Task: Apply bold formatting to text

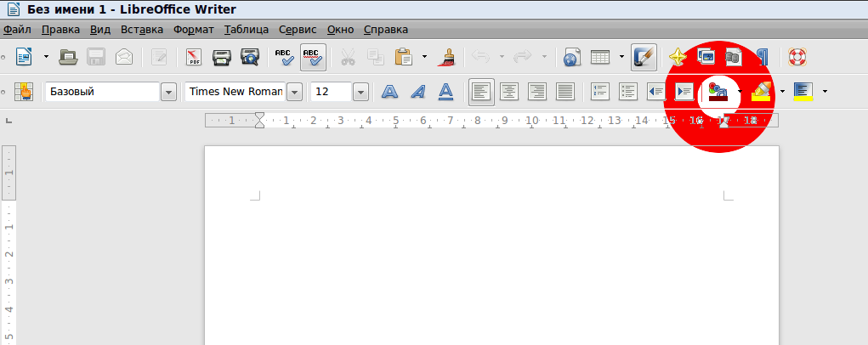Action: pos(389,92)
